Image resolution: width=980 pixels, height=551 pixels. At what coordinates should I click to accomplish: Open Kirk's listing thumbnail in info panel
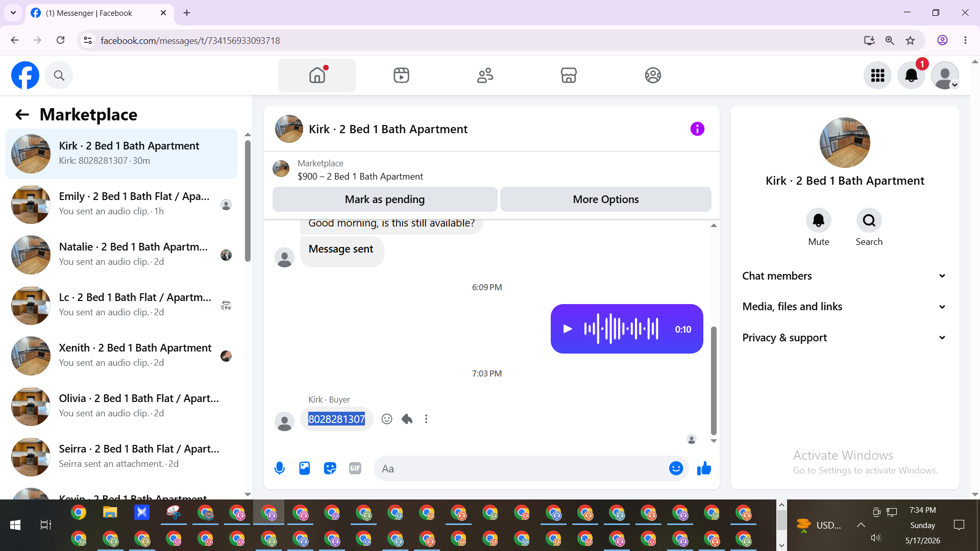[x=845, y=143]
